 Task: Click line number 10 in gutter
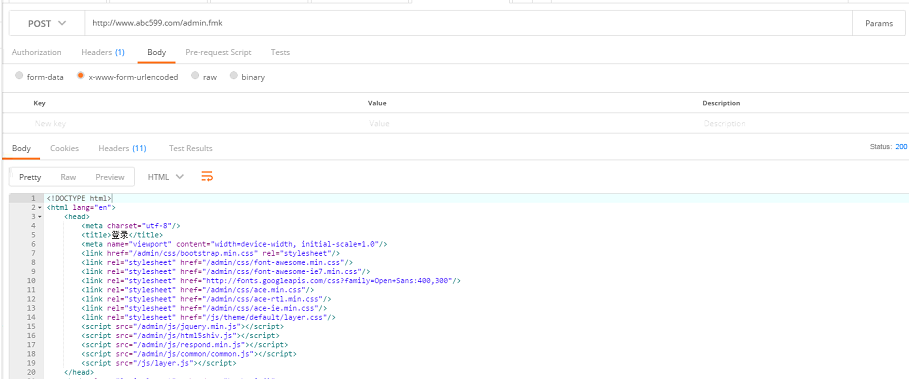[31, 280]
